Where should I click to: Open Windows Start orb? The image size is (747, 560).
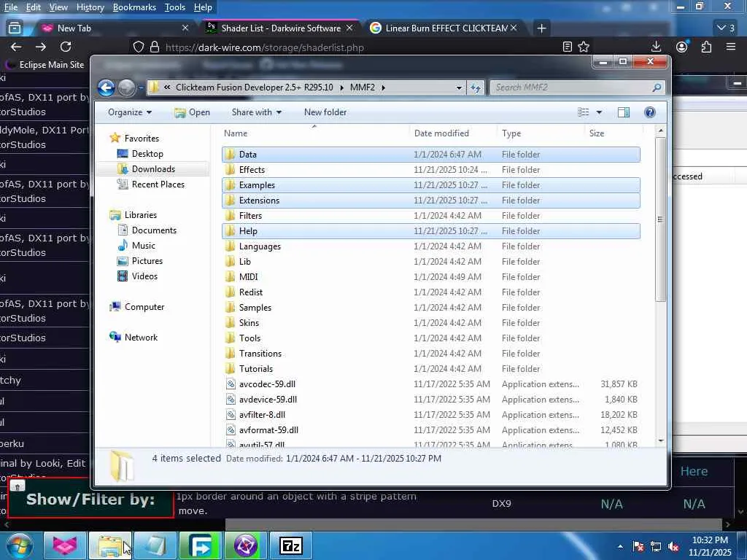click(x=20, y=545)
